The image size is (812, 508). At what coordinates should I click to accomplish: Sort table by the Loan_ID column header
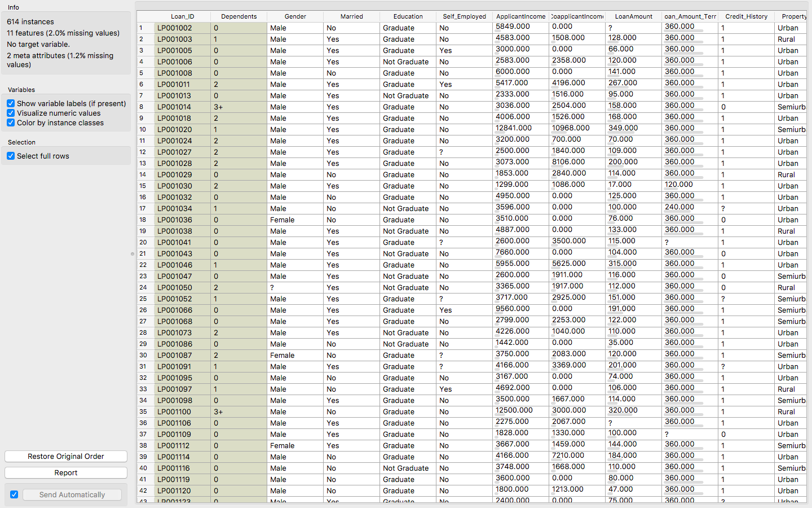click(x=182, y=16)
